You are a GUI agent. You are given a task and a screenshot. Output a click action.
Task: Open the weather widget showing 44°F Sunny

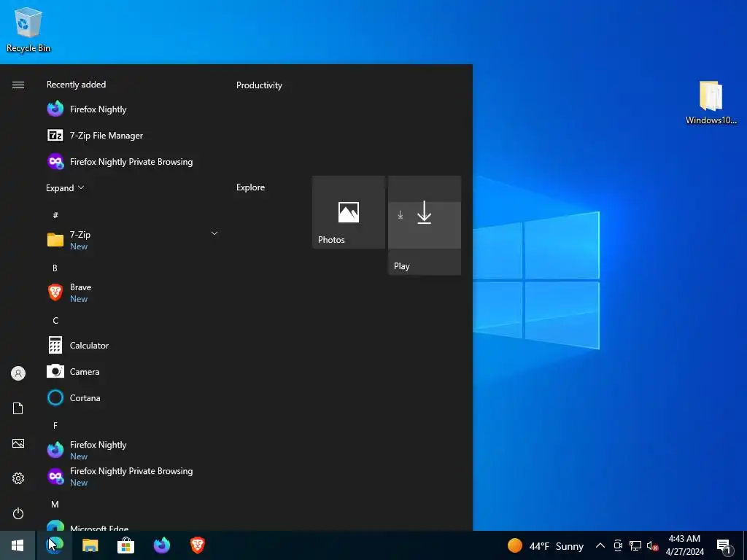[546, 545]
